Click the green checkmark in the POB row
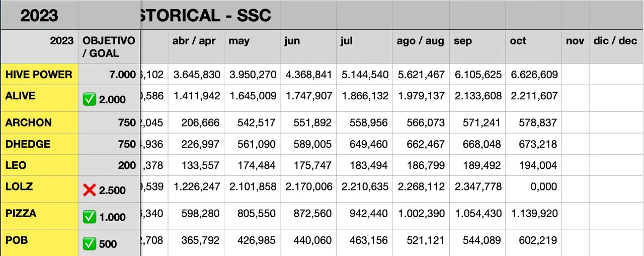Image resolution: width=644 pixels, height=256 pixels. (x=90, y=244)
